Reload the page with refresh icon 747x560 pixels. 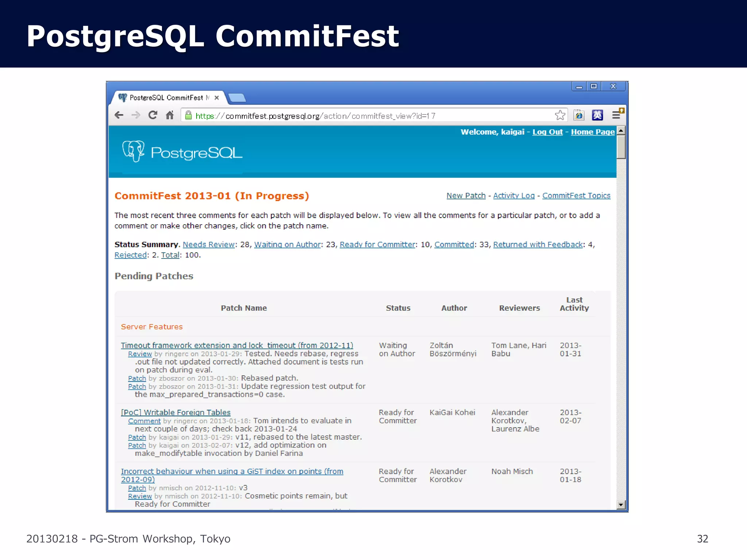153,115
